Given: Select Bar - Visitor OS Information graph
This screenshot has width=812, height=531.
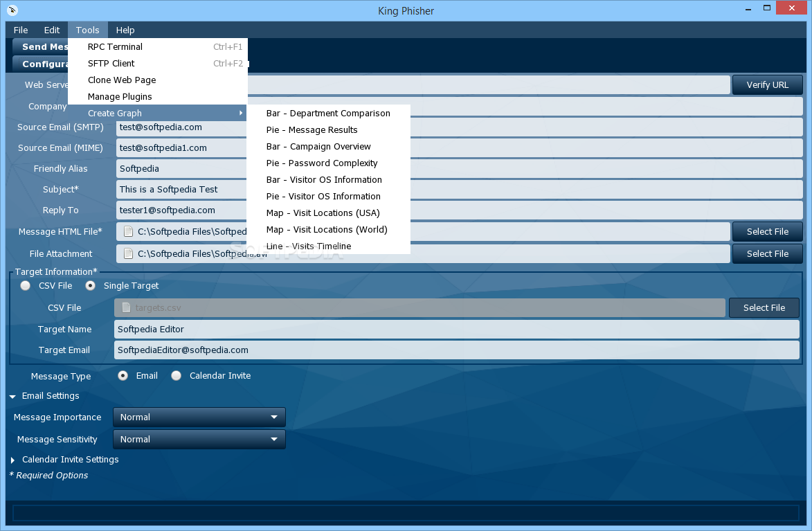Looking at the screenshot, I should pos(328,179).
